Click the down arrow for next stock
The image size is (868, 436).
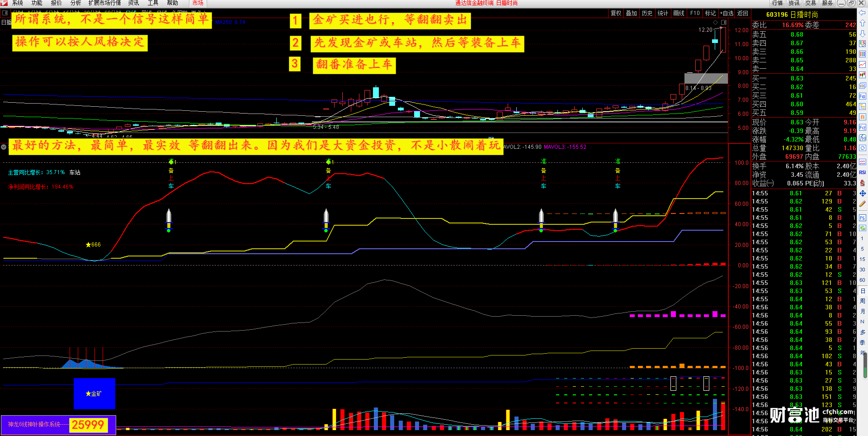pyautogui.click(x=863, y=33)
